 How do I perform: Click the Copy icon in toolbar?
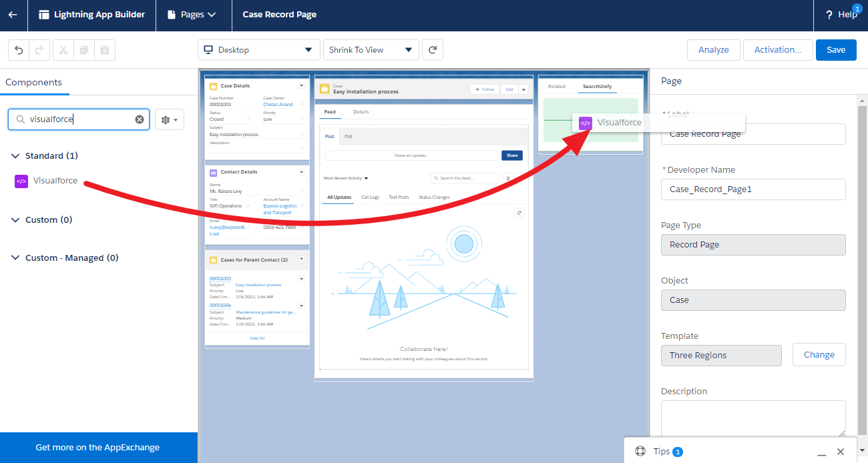(84, 50)
